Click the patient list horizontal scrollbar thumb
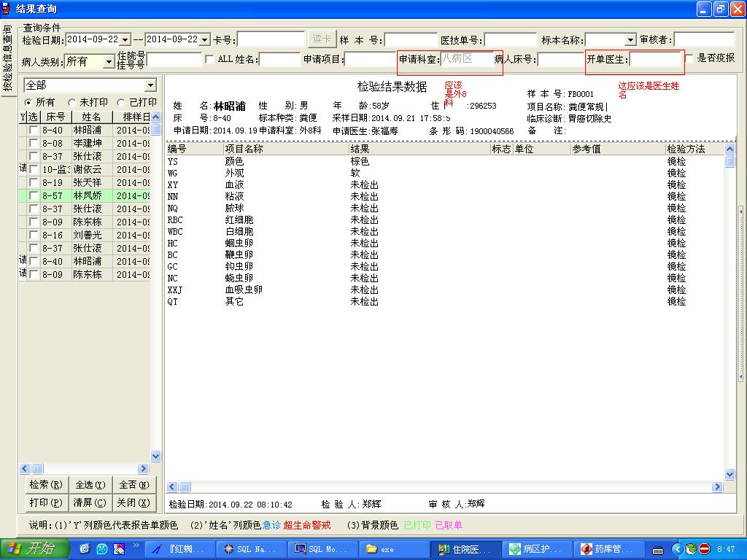Screen dimensions: 747x560 tap(37, 469)
